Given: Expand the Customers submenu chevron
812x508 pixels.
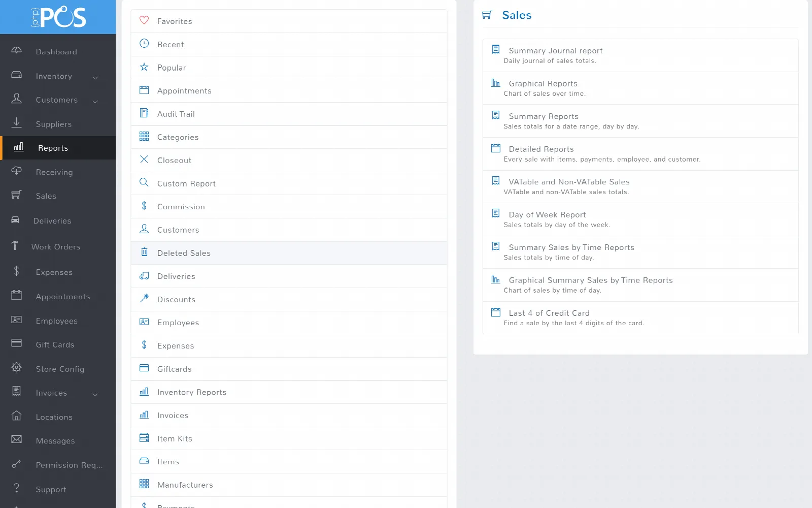Looking at the screenshot, I should tap(95, 102).
